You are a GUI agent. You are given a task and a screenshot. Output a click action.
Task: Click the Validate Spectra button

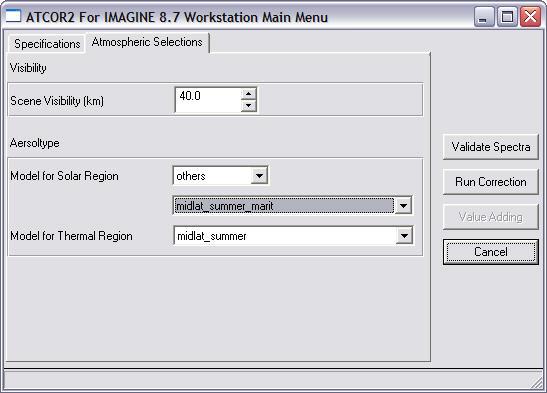[491, 147]
